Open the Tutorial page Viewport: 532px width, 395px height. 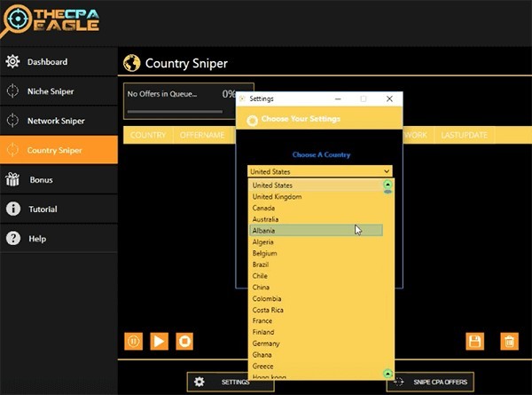[59, 209]
